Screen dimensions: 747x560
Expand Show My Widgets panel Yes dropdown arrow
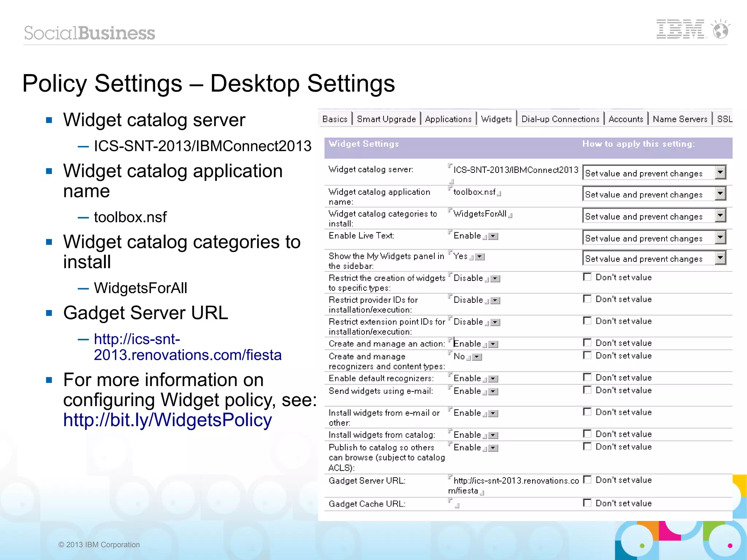pos(480,257)
